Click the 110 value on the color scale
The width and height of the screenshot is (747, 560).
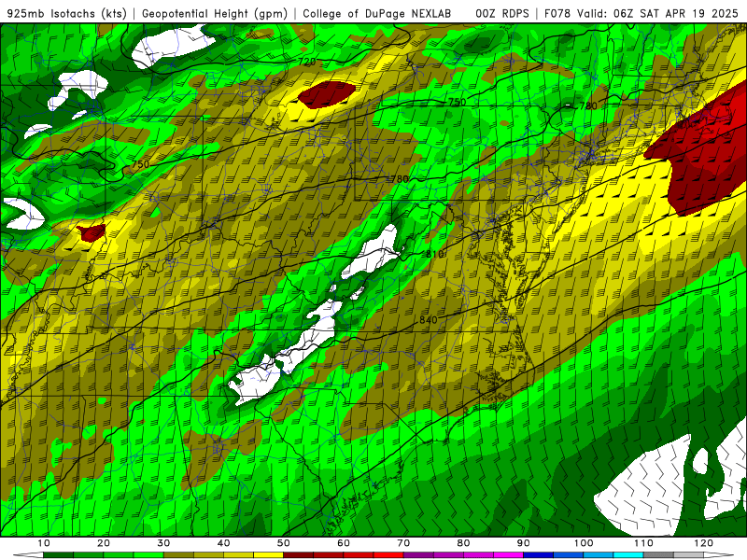pos(643,543)
